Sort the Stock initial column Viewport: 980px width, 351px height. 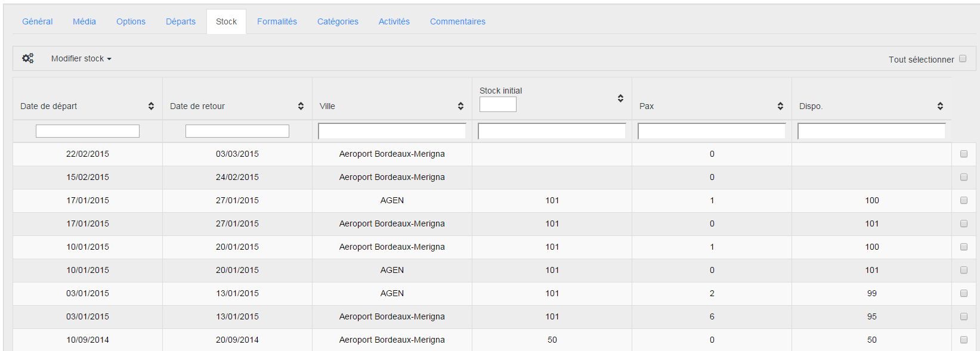coord(620,98)
